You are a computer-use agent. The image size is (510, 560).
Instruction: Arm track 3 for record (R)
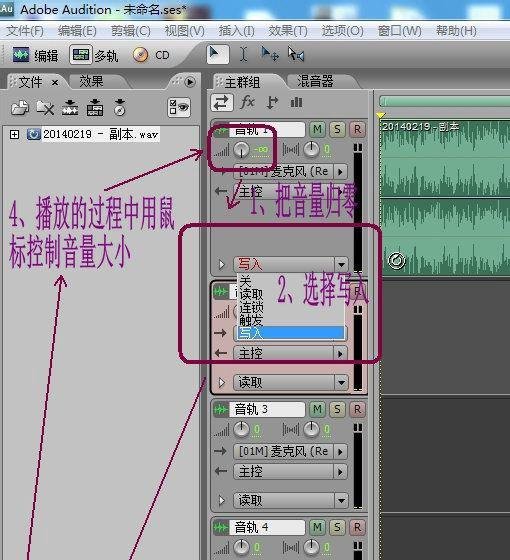click(357, 409)
